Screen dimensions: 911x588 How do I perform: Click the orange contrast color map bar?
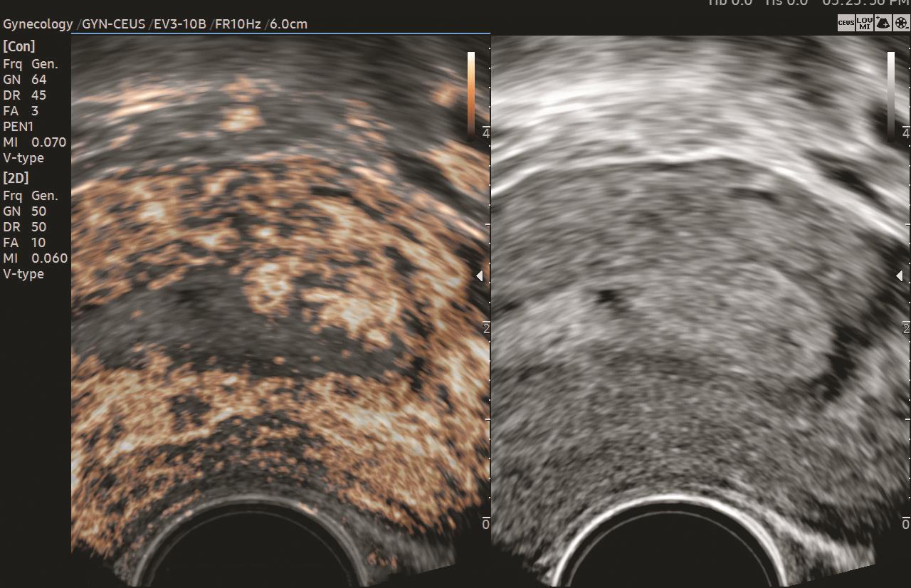tap(471, 95)
